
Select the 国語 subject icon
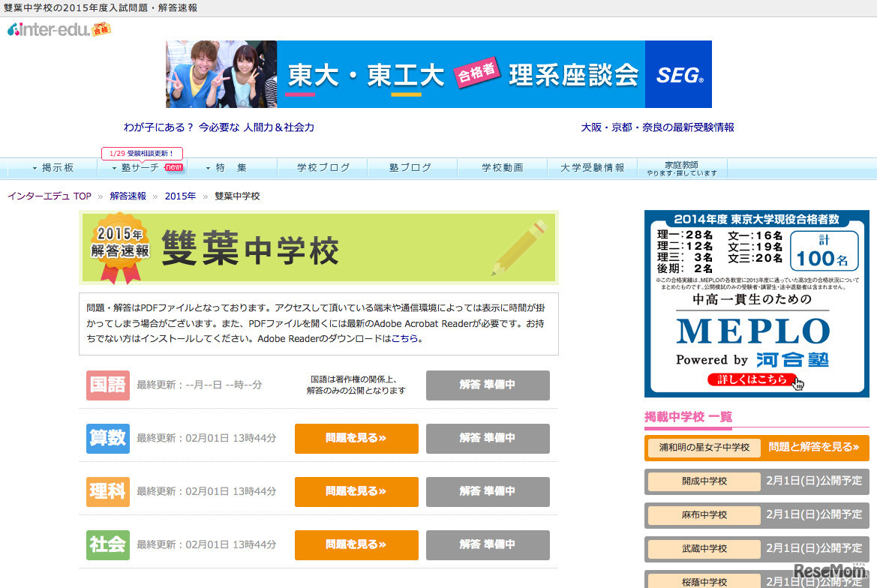(110, 385)
